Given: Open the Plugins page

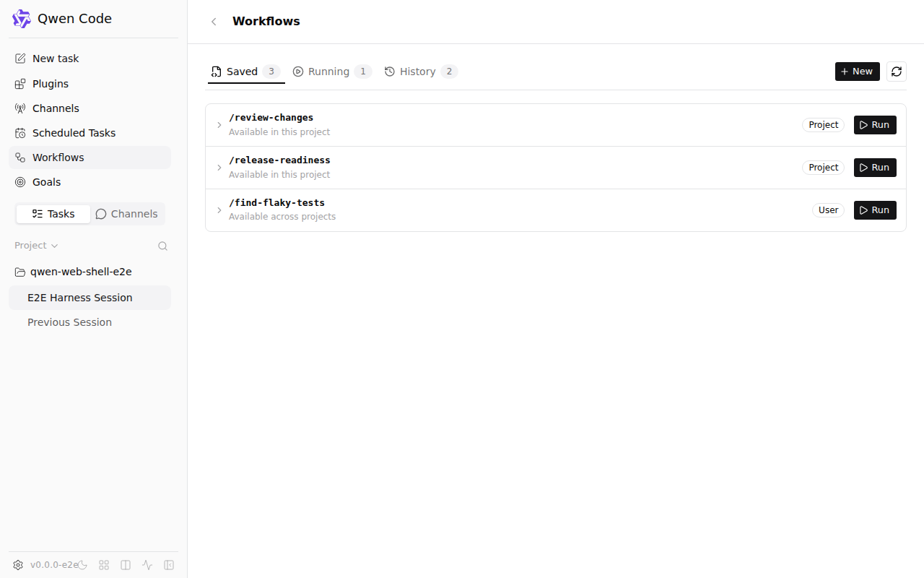Looking at the screenshot, I should [90, 84].
